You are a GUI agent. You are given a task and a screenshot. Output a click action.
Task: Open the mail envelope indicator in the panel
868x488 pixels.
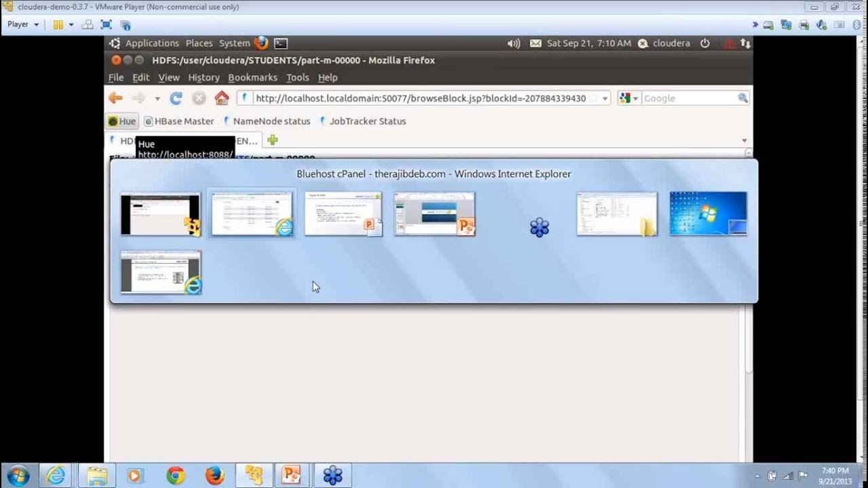536,43
